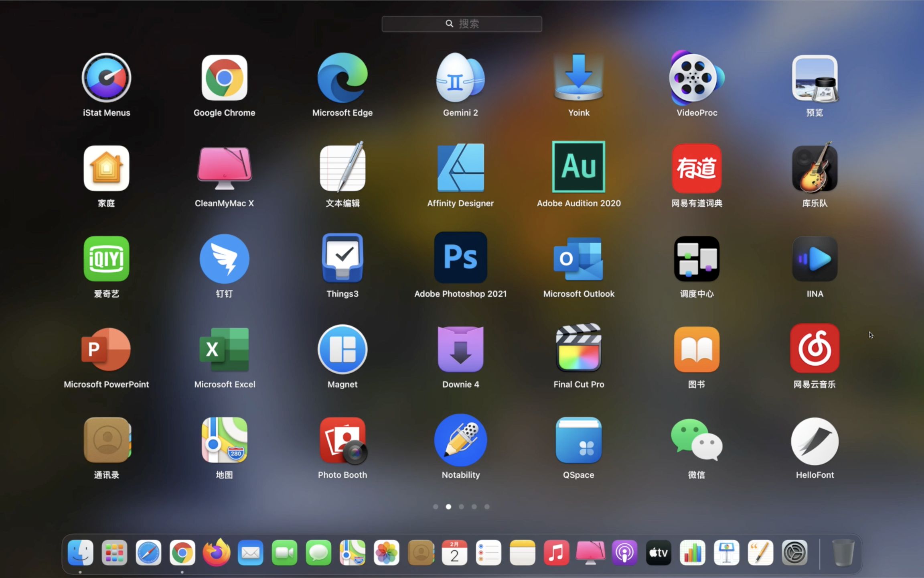The height and width of the screenshot is (578, 924).
Task: Launch HelloFont
Action: pos(815,441)
